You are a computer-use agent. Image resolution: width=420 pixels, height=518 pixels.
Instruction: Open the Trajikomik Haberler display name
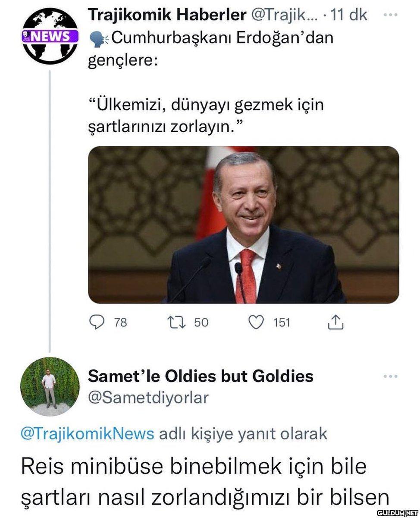166,15
